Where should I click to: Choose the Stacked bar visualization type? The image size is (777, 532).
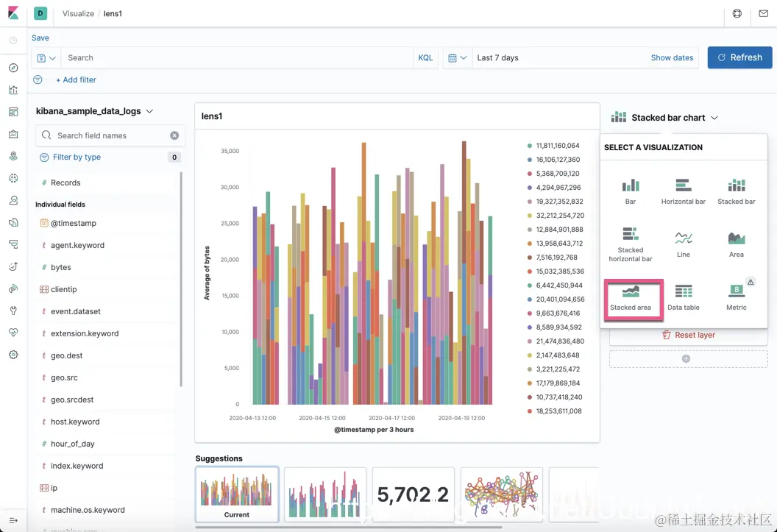pyautogui.click(x=737, y=192)
